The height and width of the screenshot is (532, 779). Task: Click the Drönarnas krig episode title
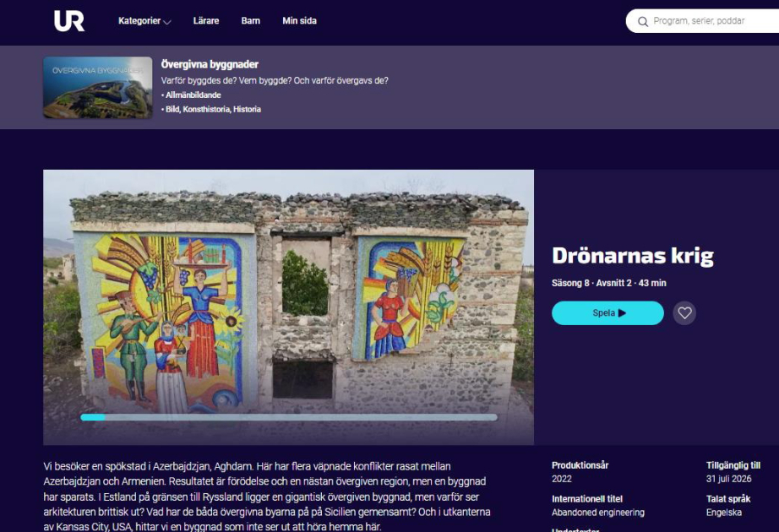tap(632, 256)
